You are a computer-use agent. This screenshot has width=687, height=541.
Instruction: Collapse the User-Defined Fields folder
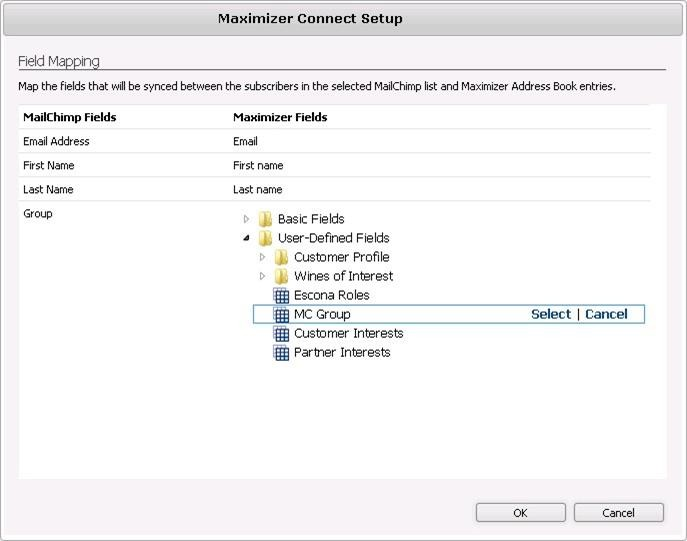click(x=246, y=238)
